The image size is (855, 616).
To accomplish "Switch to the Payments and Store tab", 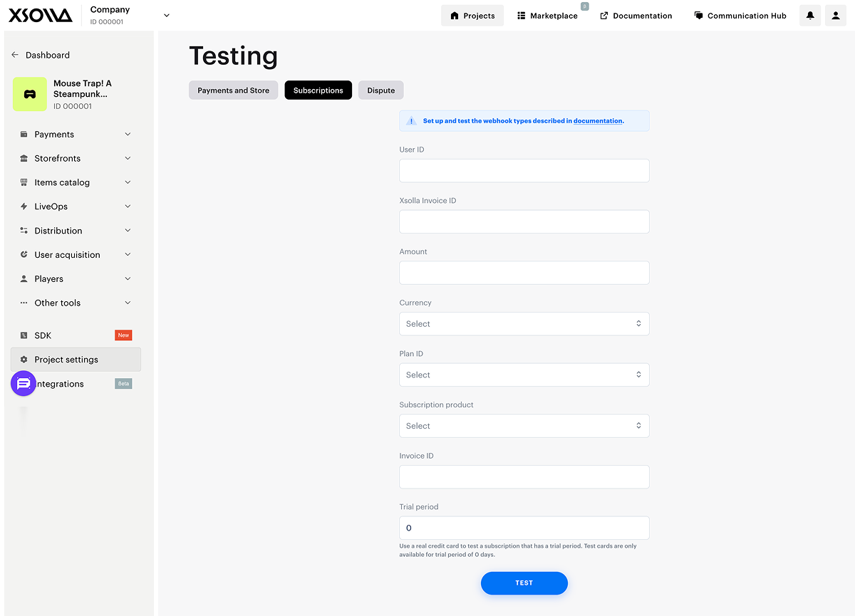I will point(233,90).
